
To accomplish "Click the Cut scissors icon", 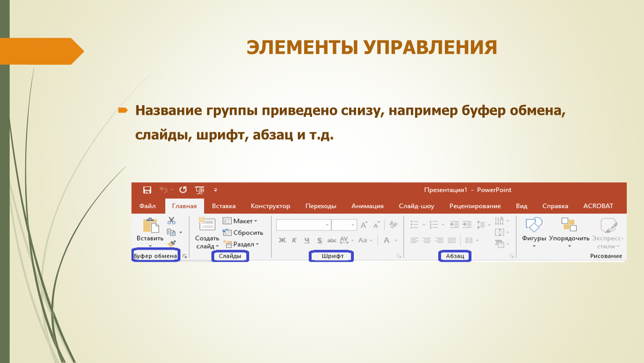I will [171, 221].
